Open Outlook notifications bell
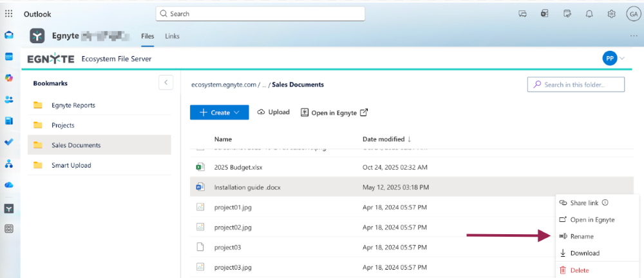644x278 pixels. click(589, 14)
